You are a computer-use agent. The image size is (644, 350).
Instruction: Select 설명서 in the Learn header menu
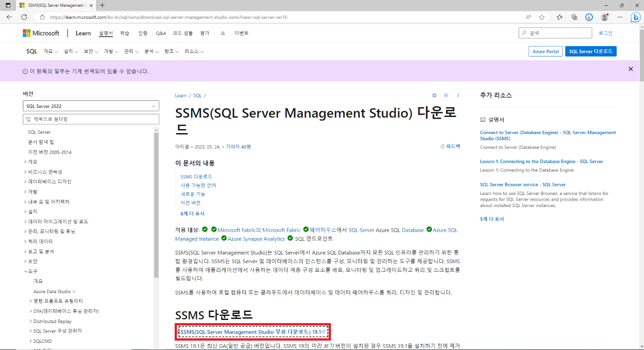coord(106,33)
